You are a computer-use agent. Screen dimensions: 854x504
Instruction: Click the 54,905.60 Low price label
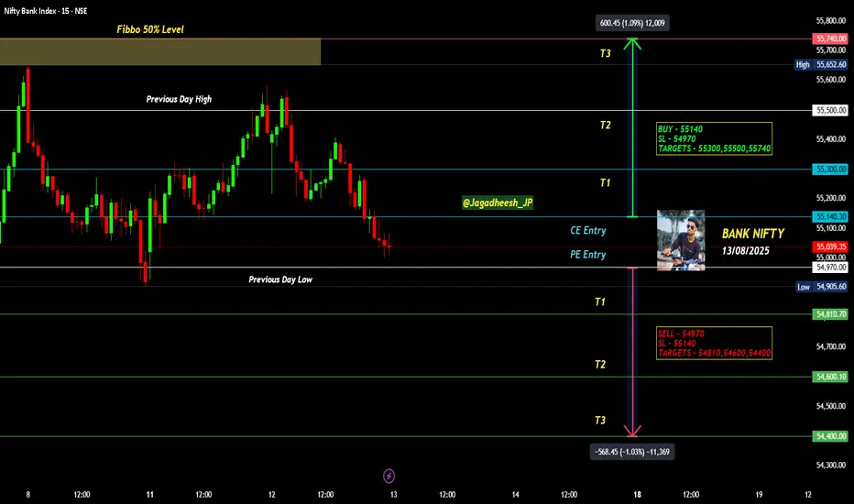click(830, 287)
